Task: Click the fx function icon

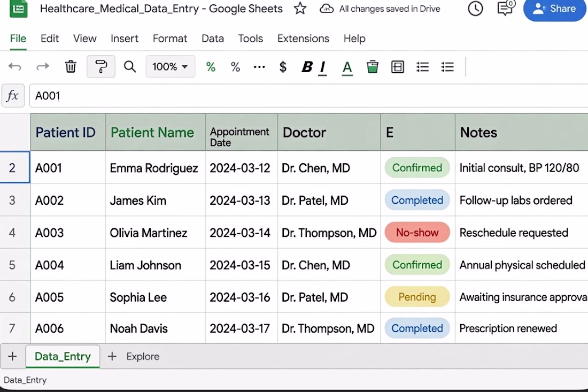Action: pos(13,96)
